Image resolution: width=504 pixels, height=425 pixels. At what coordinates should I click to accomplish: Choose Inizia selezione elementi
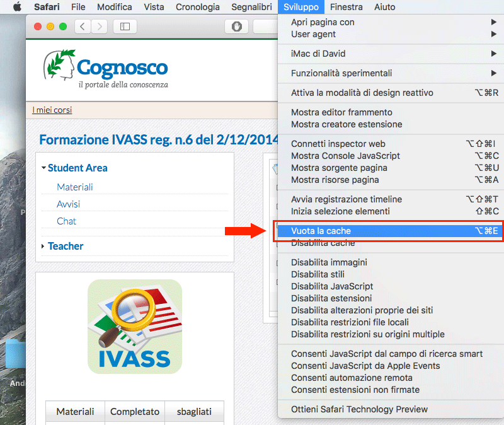(391, 211)
